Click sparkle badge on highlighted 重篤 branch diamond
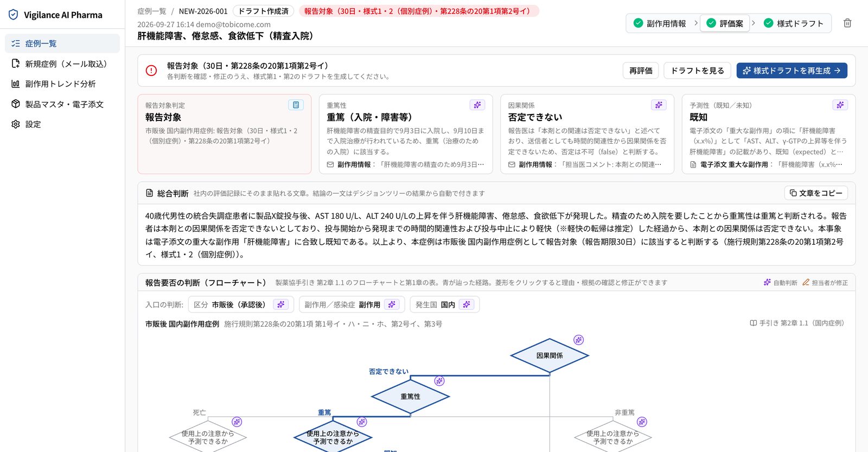Screen dimensions: 868x452 [x=362, y=422]
